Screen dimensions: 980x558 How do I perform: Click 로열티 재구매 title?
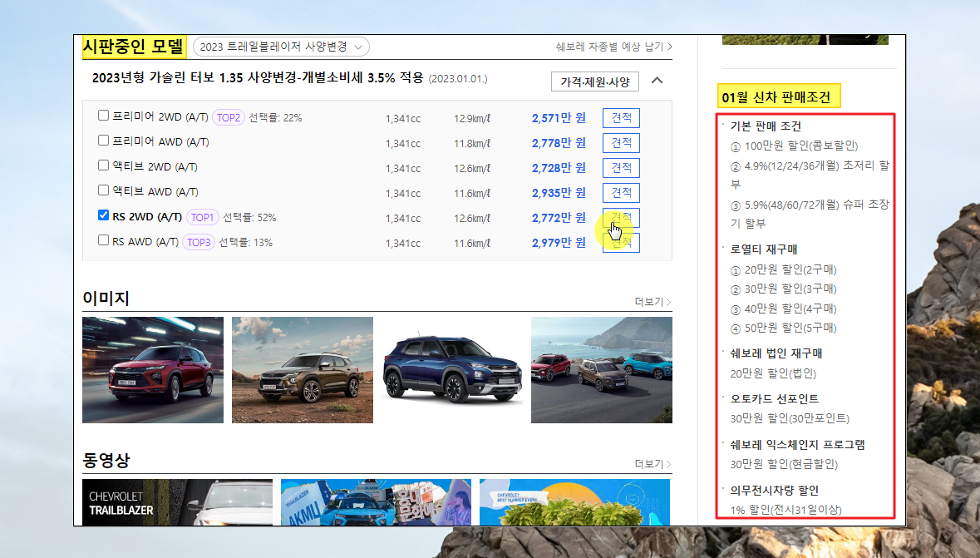coord(764,249)
